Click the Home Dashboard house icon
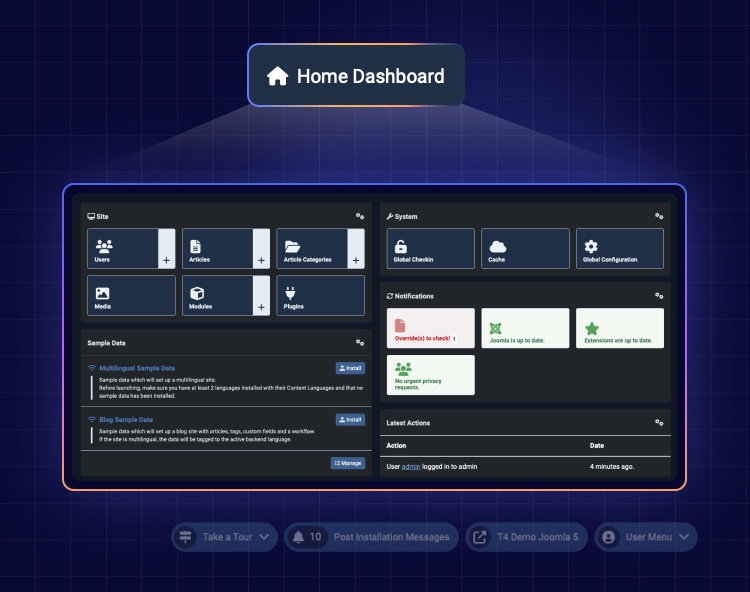This screenshot has height=592, width=750. 277,76
